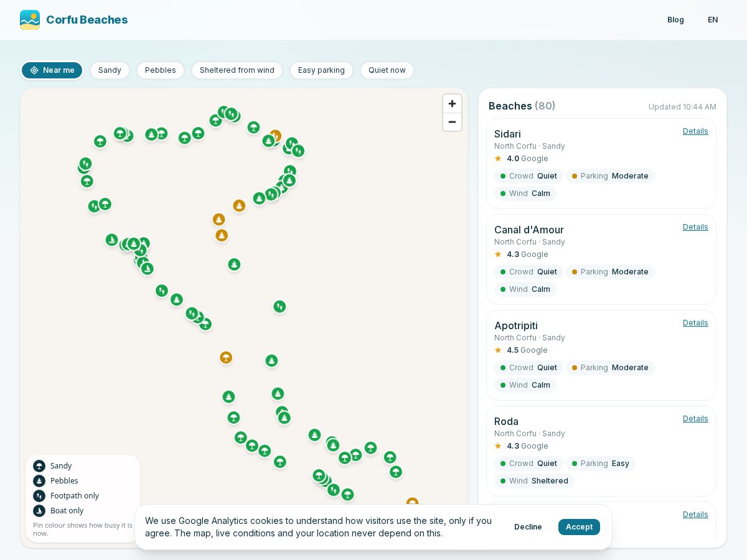This screenshot has width=747, height=560.
Task: Click the star icon on Roda card
Action: pyautogui.click(x=498, y=446)
